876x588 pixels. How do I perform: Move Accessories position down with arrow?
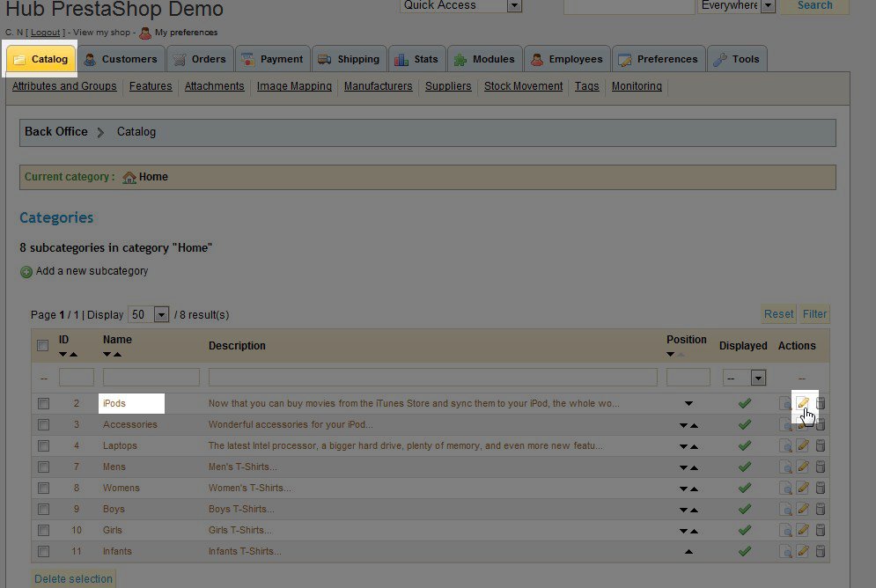[683, 425]
